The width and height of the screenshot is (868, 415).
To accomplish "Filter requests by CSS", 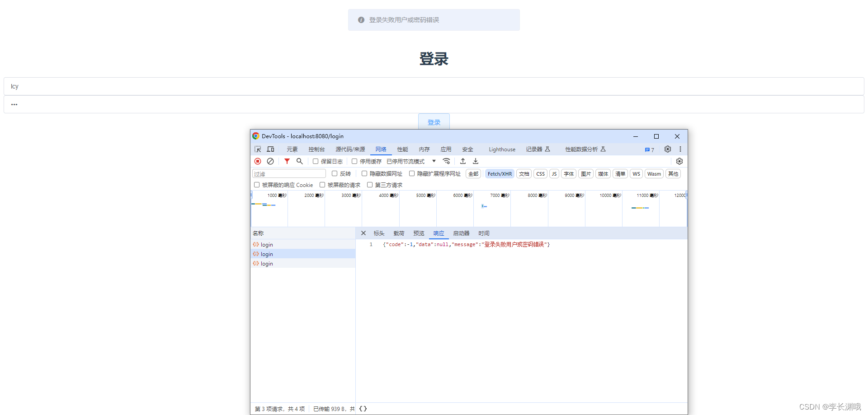I will click(541, 174).
